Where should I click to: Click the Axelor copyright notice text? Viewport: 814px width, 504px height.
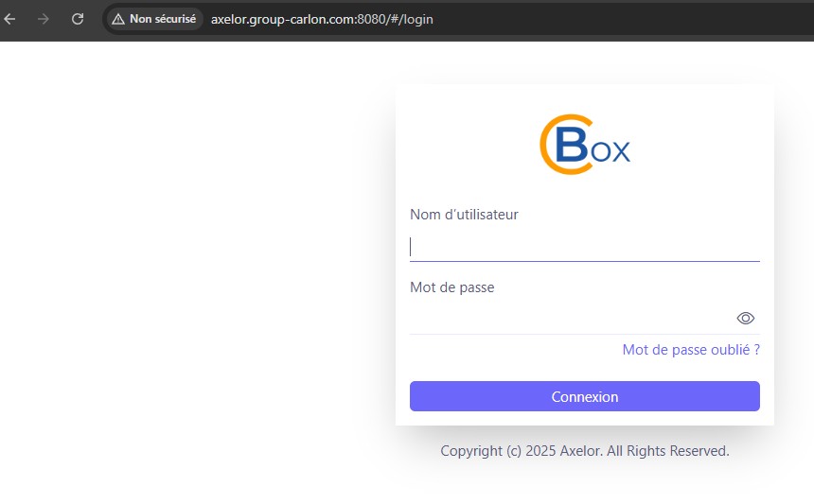(585, 451)
